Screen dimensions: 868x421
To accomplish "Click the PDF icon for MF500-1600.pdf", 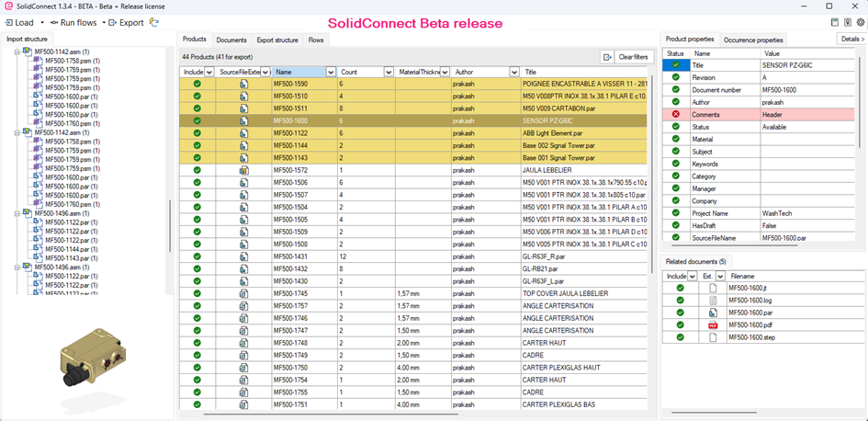I will point(713,325).
